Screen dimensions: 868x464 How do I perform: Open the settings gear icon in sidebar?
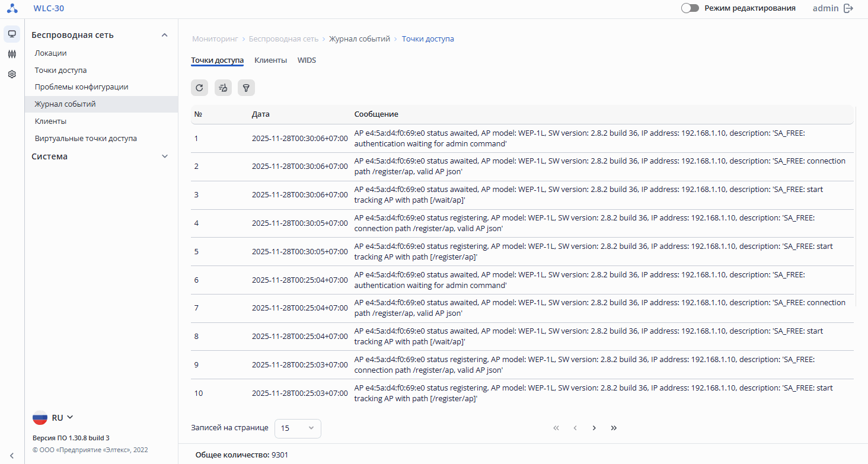[x=12, y=74]
